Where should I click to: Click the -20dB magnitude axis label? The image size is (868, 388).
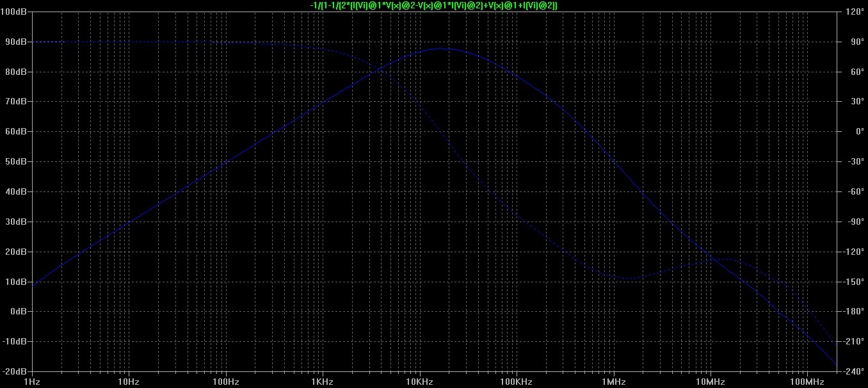(x=13, y=372)
